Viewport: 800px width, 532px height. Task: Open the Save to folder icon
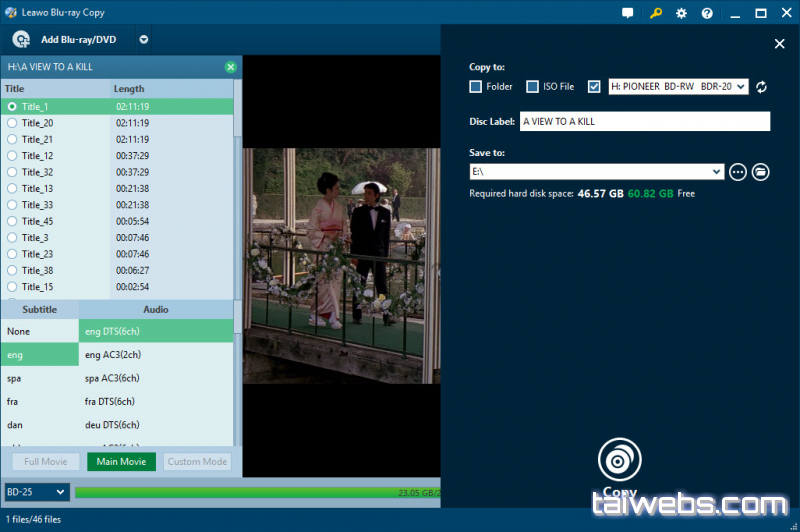pyautogui.click(x=761, y=172)
